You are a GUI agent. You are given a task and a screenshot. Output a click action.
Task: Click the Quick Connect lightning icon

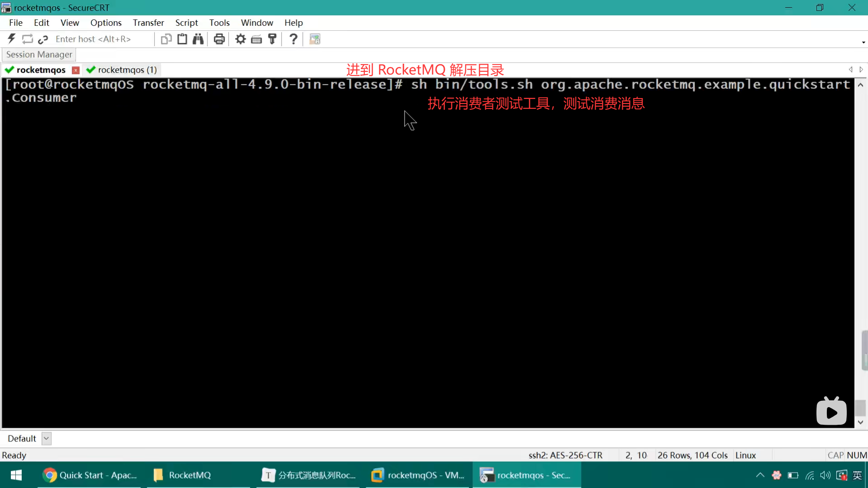tap(12, 39)
